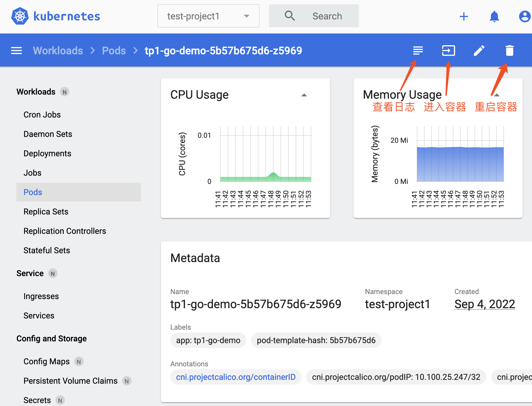Delete the pod using the trash icon
The height and width of the screenshot is (406, 532).
(509, 50)
